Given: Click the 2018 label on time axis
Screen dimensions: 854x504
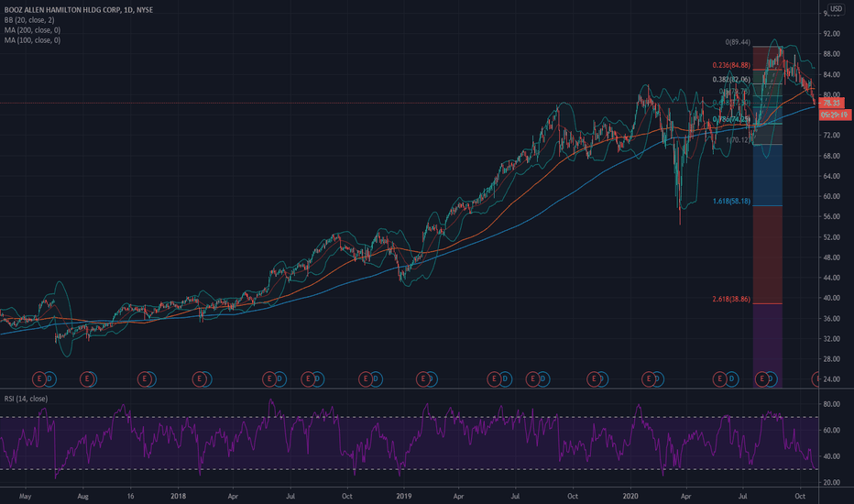Looking at the screenshot, I should point(178,497).
